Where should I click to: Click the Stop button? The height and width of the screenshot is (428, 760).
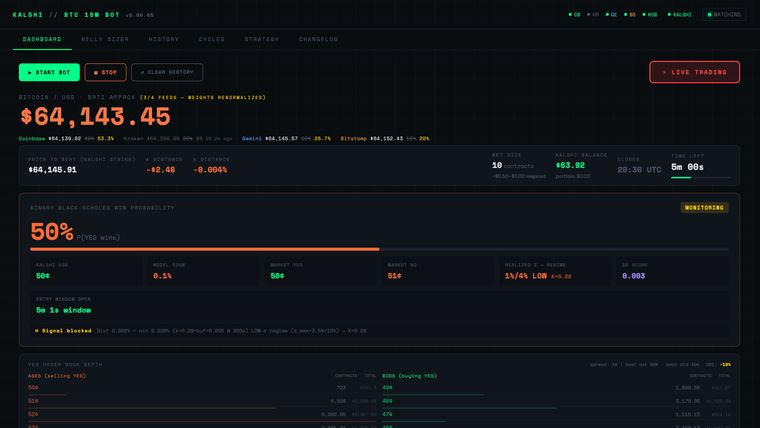[105, 72]
